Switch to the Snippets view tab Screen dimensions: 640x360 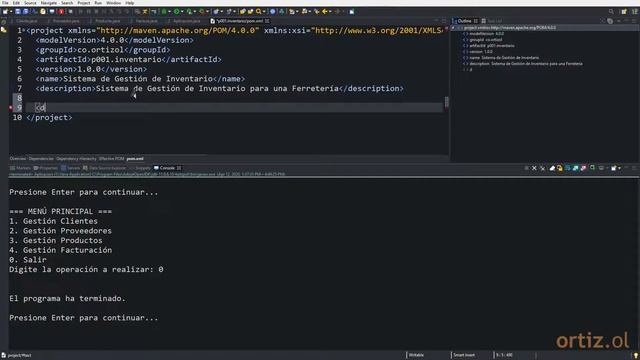click(x=140, y=168)
